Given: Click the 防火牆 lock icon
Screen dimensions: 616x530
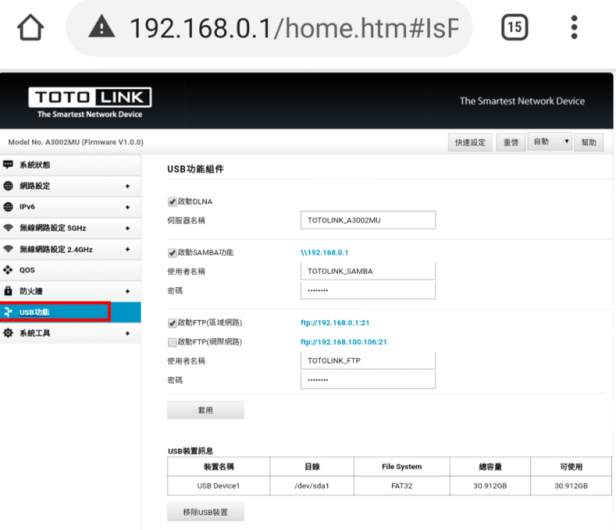Looking at the screenshot, I should click(8, 291).
